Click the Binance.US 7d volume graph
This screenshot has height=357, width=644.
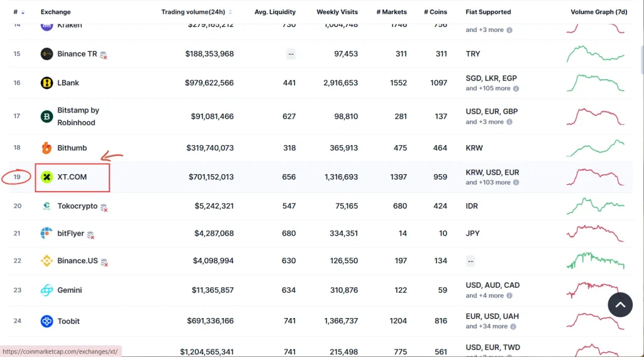(596, 261)
